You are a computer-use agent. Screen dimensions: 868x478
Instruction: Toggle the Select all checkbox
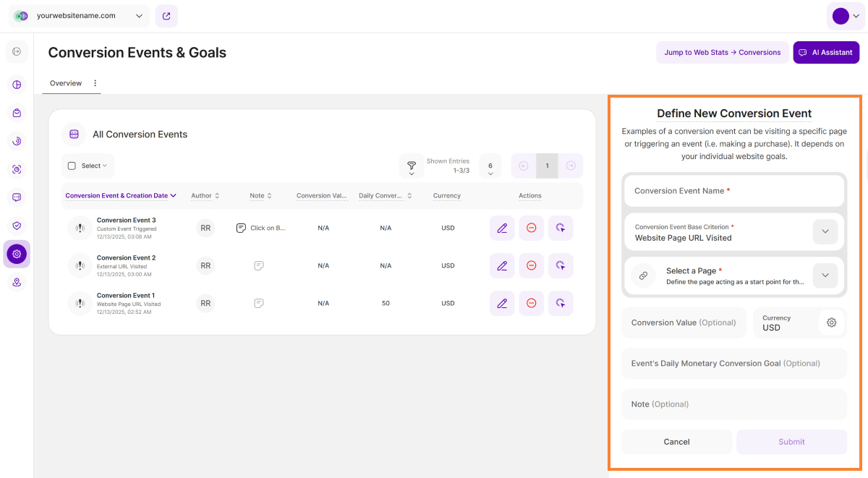(x=72, y=166)
